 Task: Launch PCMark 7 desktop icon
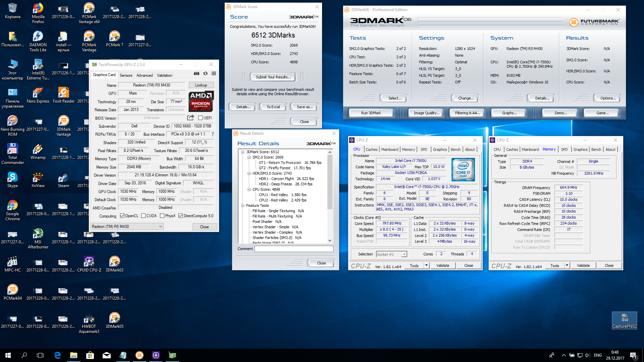(114, 39)
